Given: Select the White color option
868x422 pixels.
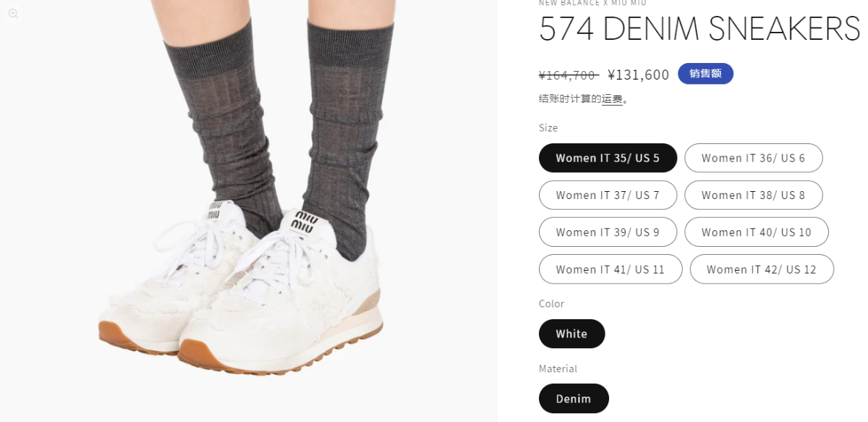Looking at the screenshot, I should click(571, 334).
